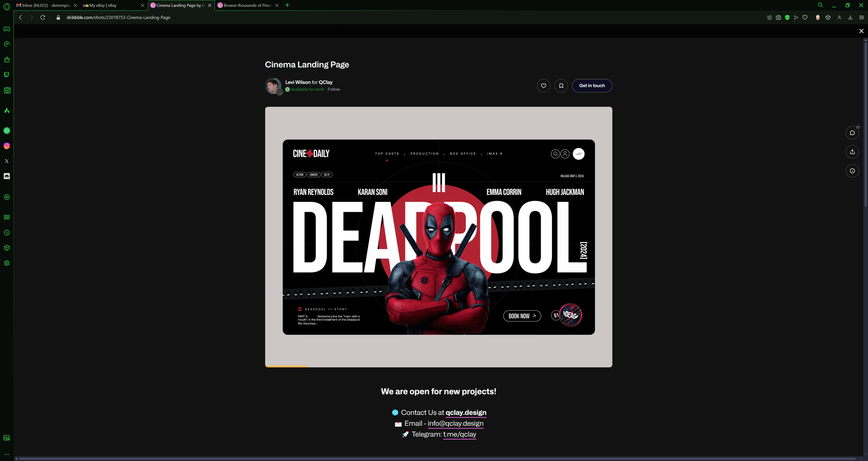Click the search tabs magnifier icon
Viewport: 868px width, 461px height.
coord(821,5)
